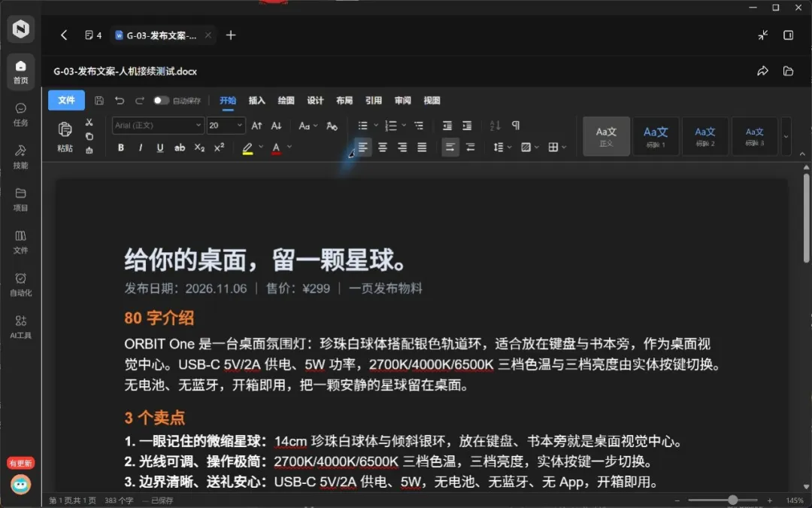This screenshot has width=812, height=508.
Task: Open the paragraph shading dropdown
Action: [x=530, y=148]
